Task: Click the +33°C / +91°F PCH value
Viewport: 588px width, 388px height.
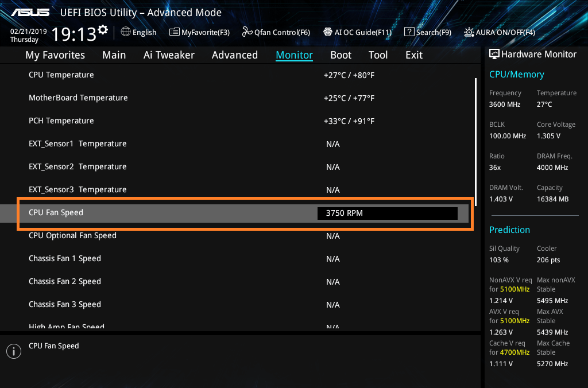Action: [349, 121]
